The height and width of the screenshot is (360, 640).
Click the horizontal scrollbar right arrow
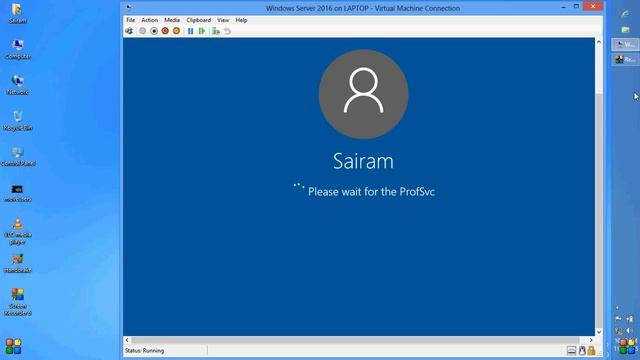point(591,340)
